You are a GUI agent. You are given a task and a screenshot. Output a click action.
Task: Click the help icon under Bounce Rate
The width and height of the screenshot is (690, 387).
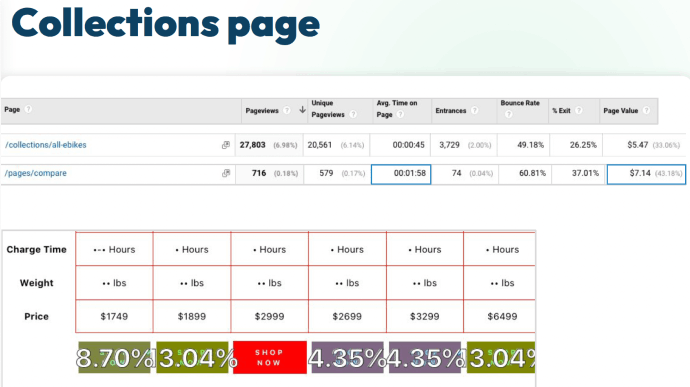point(508,114)
